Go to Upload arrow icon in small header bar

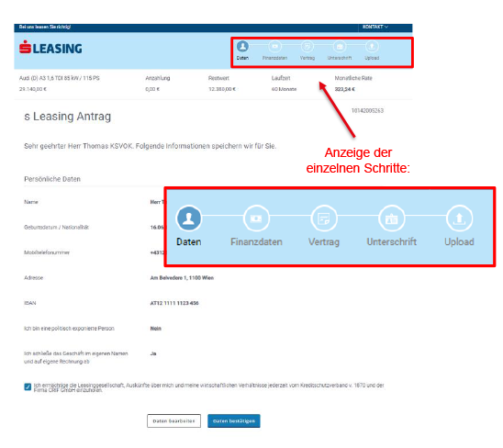(372, 47)
